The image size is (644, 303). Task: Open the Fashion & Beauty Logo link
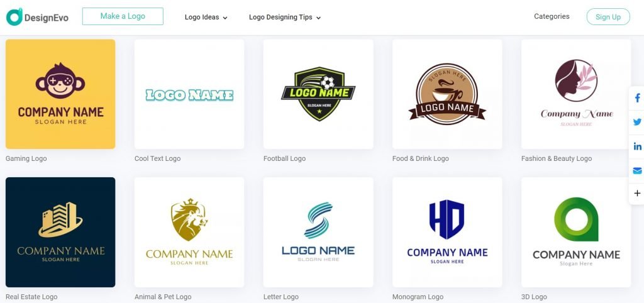pyautogui.click(x=557, y=158)
